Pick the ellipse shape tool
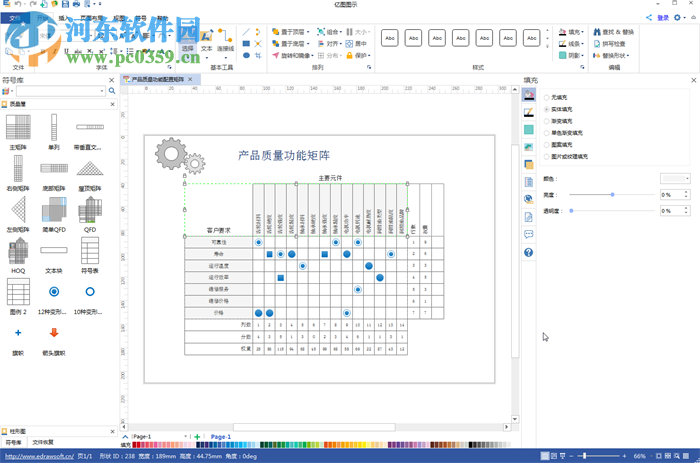The height and width of the screenshot is (463, 700). [246, 55]
